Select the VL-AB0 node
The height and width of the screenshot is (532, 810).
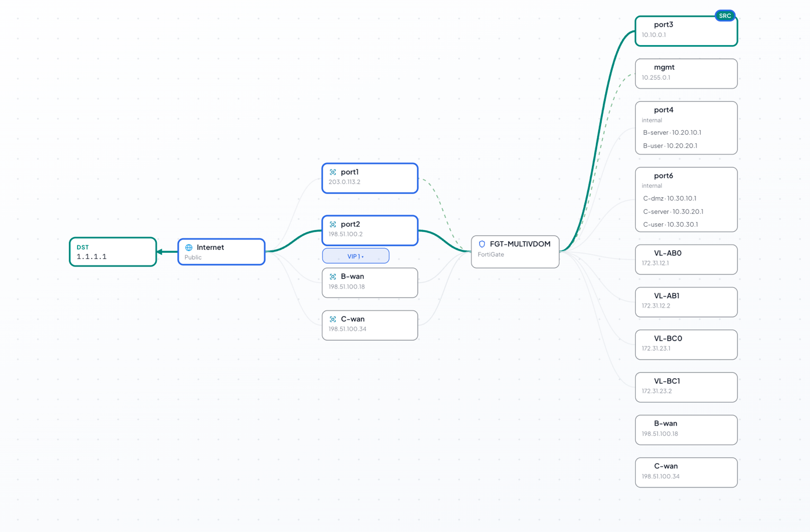click(686, 260)
